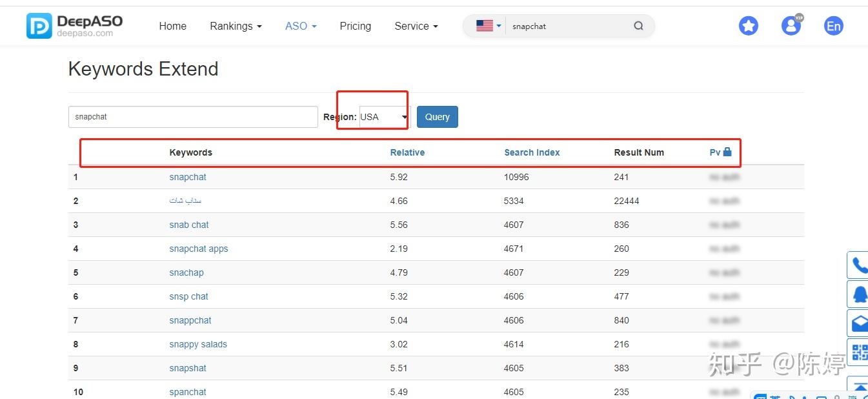Open the Region USA dropdown

coord(385,117)
